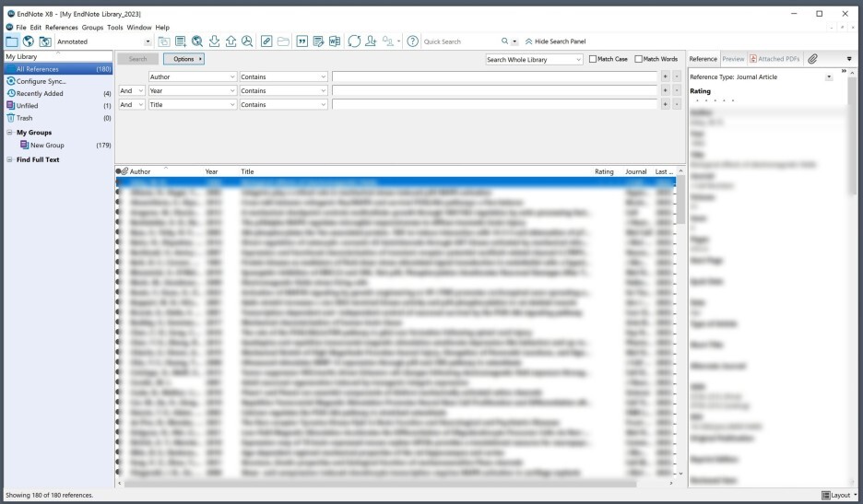Select All References in My Library
Screen dimensions: 863x504
(x=58, y=69)
